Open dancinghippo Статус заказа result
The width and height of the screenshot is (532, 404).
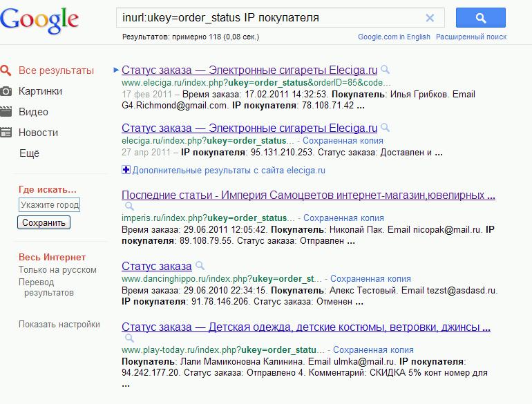point(157,266)
